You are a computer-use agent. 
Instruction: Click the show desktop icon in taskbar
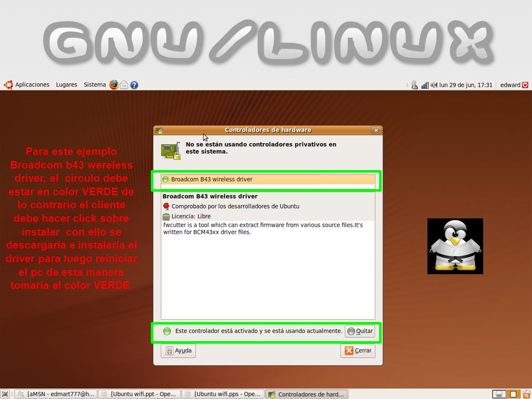pos(5,394)
